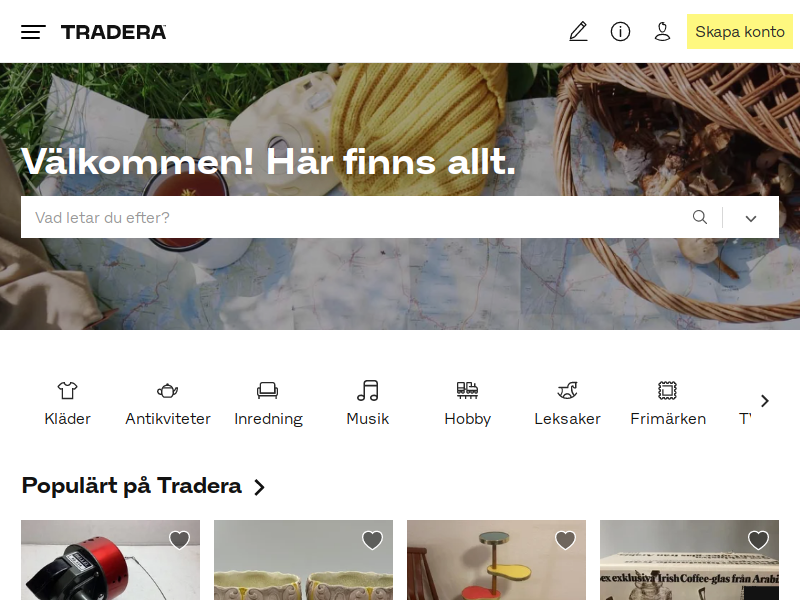800x600 pixels.
Task: Open the hamburger menu
Action: click(33, 32)
